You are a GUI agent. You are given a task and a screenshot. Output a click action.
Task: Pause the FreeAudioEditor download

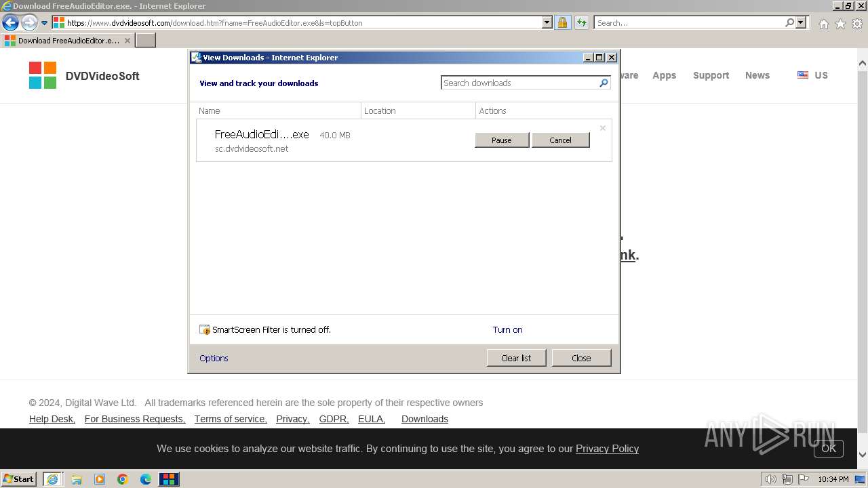tap(502, 140)
